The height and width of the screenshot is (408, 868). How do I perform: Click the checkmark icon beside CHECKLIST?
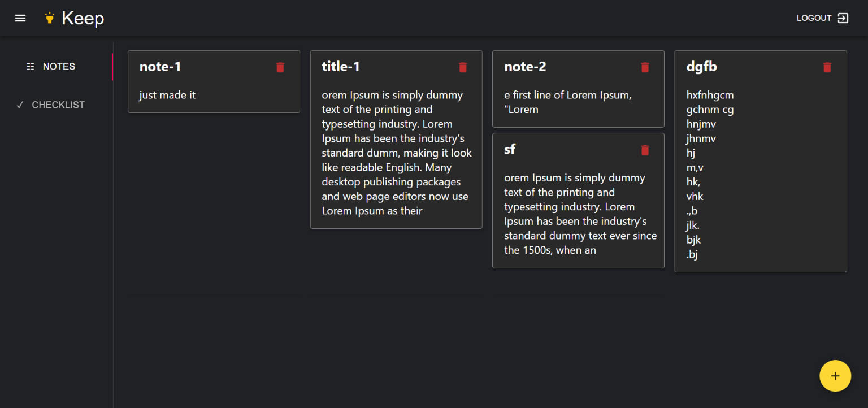[x=20, y=105]
